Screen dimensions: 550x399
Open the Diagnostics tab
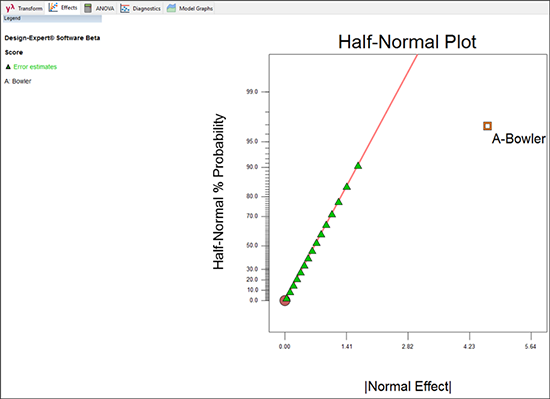coord(140,8)
